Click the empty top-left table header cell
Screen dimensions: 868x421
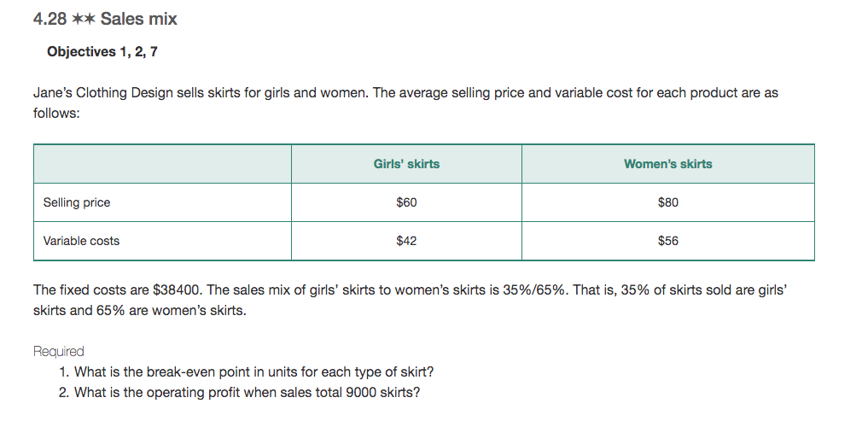[163, 164]
